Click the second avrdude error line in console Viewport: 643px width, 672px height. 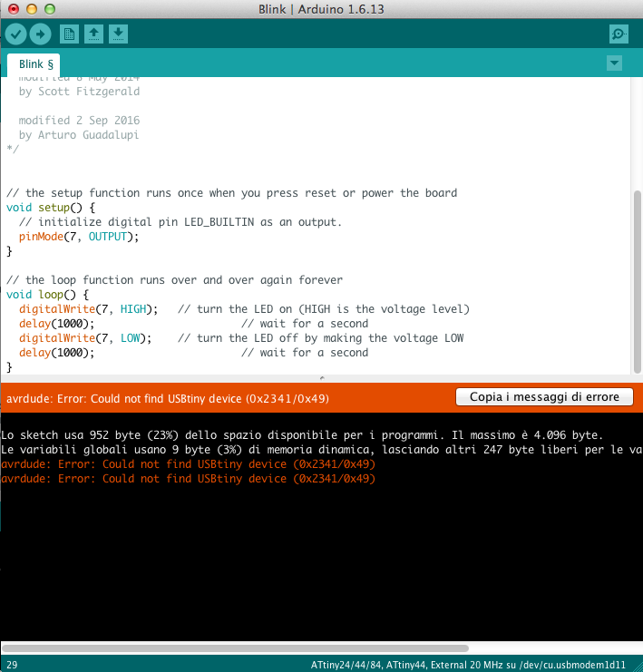(x=189, y=479)
